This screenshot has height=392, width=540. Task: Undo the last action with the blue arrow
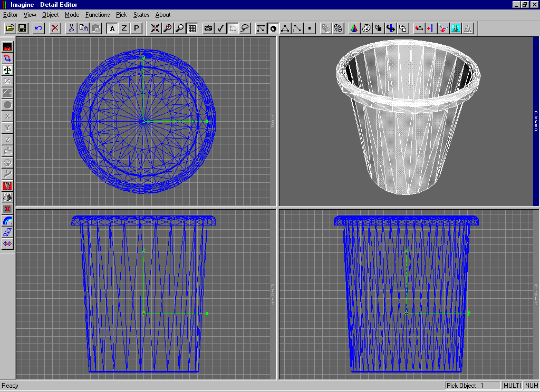click(x=38, y=28)
